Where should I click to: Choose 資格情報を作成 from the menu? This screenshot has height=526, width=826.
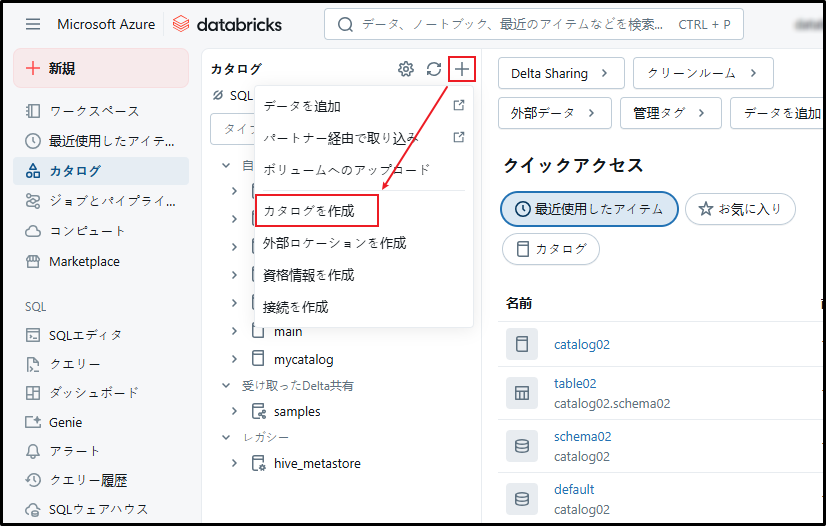pos(363,275)
